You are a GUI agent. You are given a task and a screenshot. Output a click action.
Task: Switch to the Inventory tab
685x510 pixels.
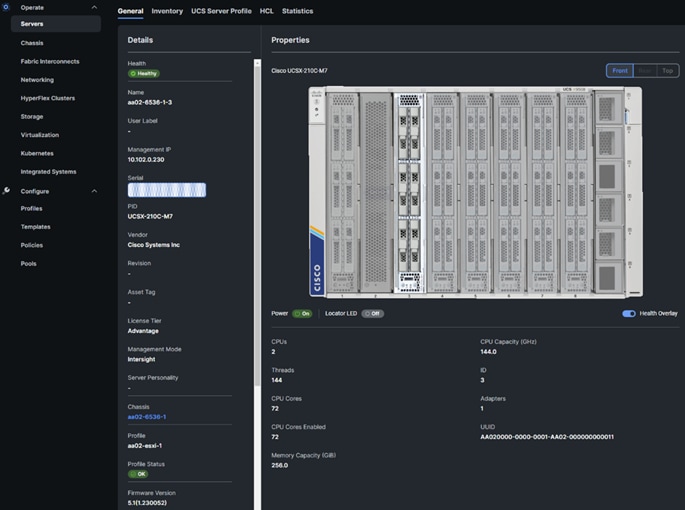[167, 11]
